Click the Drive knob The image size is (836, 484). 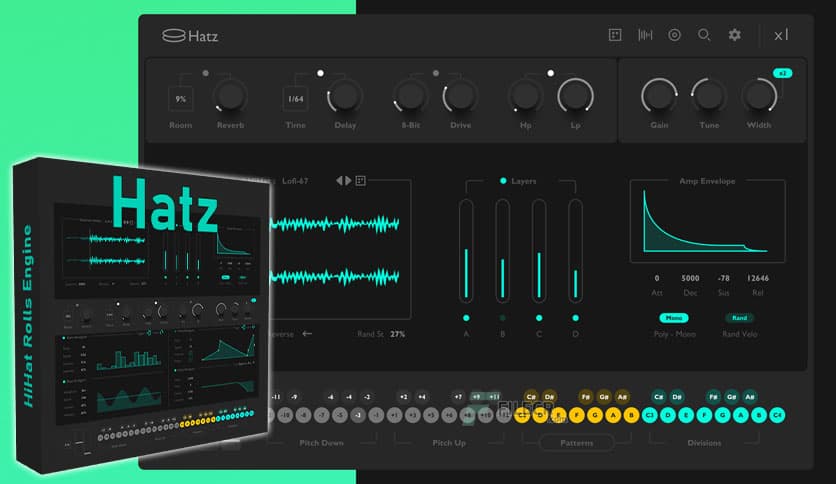coord(460,96)
